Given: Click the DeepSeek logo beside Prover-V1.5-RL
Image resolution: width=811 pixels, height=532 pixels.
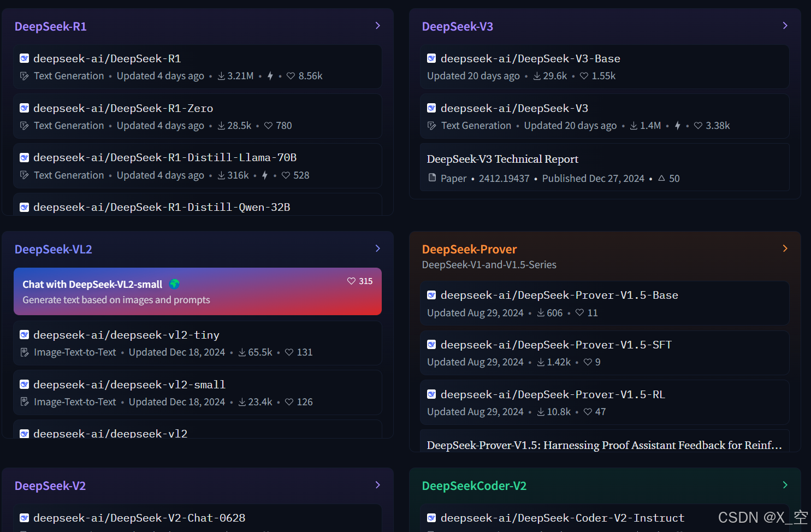Looking at the screenshot, I should coord(431,394).
